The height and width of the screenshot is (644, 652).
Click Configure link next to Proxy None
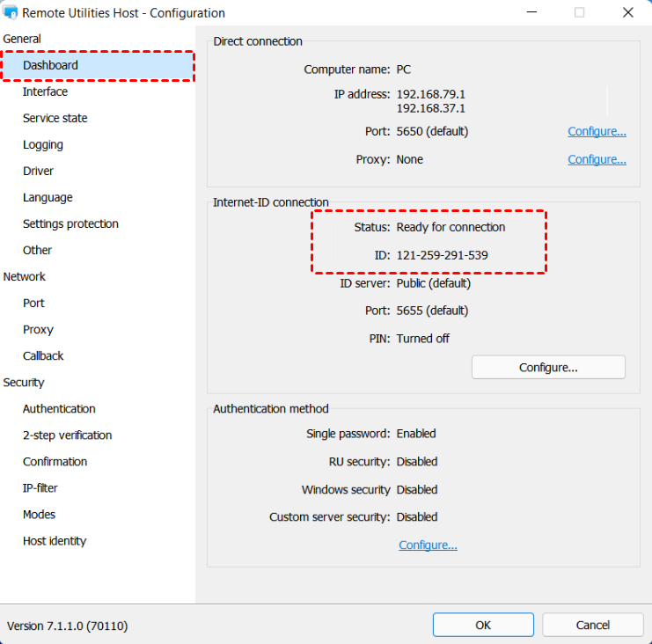click(x=597, y=159)
